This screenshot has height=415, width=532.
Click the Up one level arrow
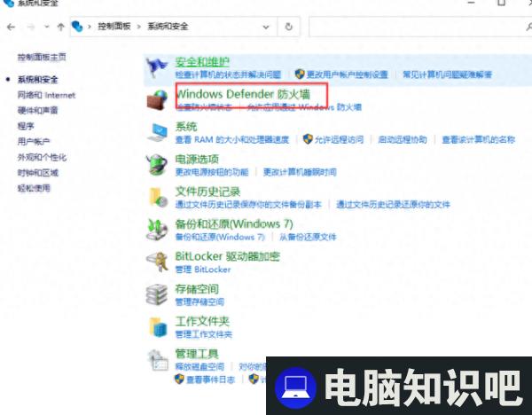60,27
